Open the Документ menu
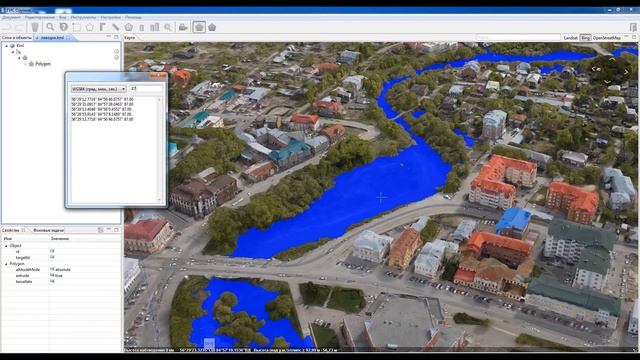640x360 pixels. (11, 17)
